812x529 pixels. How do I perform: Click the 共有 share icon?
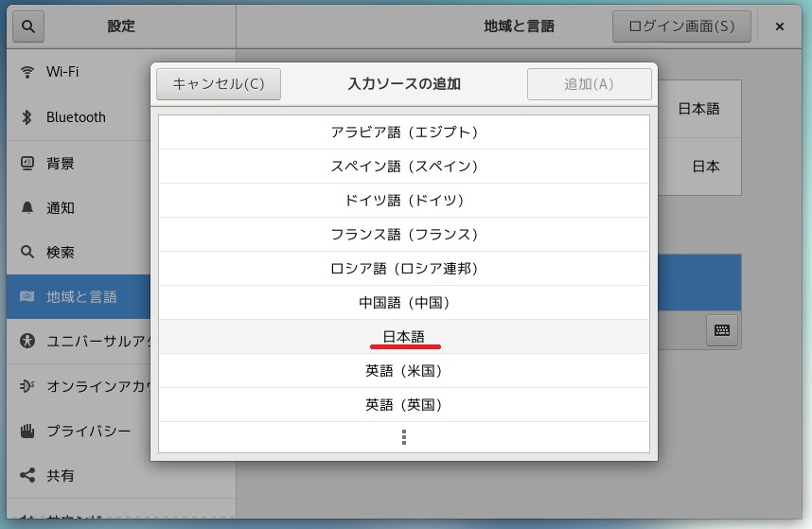pyautogui.click(x=27, y=475)
